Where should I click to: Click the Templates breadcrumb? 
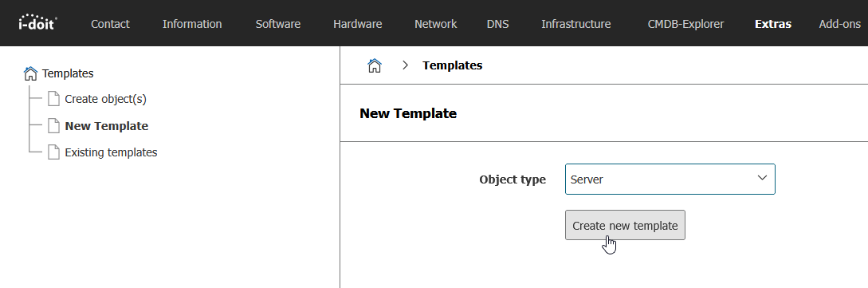[x=452, y=65]
